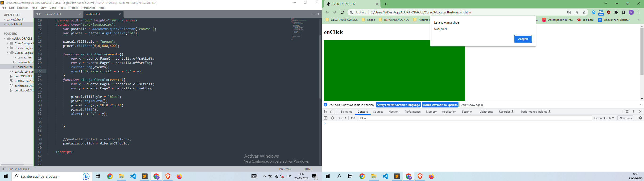Open the Chrome three-dot main menu

(x=639, y=12)
